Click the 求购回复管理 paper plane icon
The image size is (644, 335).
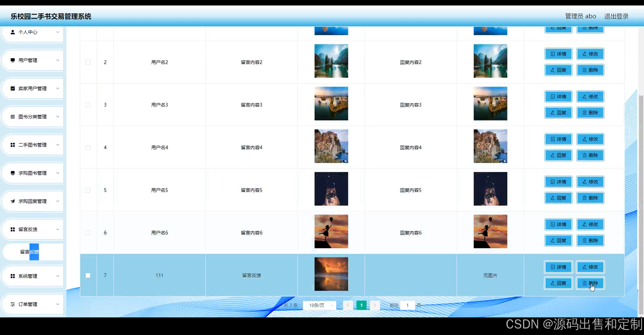[x=13, y=201]
